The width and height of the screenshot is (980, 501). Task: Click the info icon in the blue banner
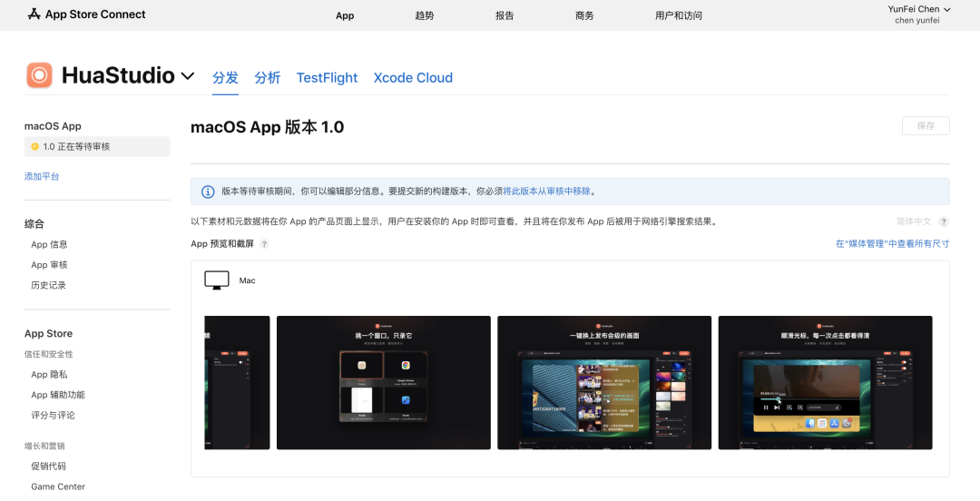coord(208,192)
